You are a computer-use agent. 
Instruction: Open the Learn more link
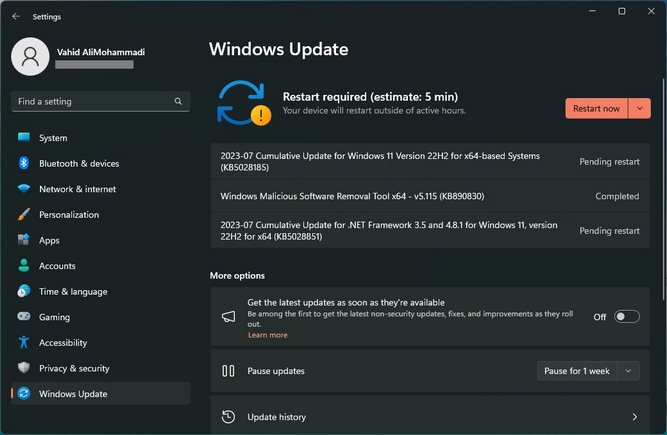(268, 335)
